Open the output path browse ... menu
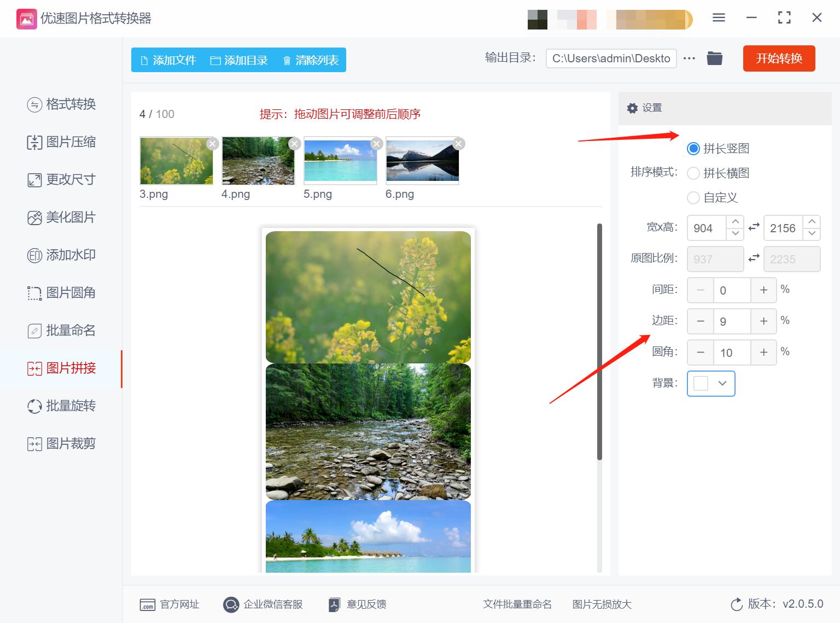Viewport: 840px width, 623px height. pos(689,58)
